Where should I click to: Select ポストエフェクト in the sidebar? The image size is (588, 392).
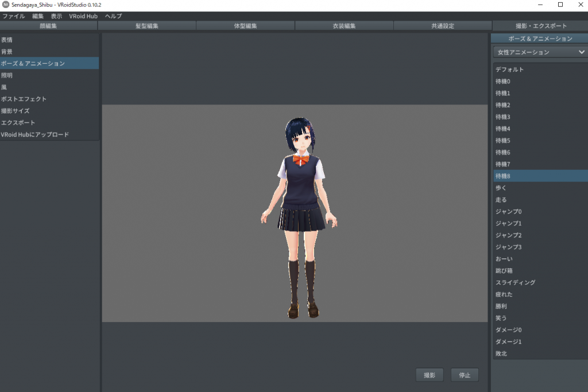click(24, 99)
